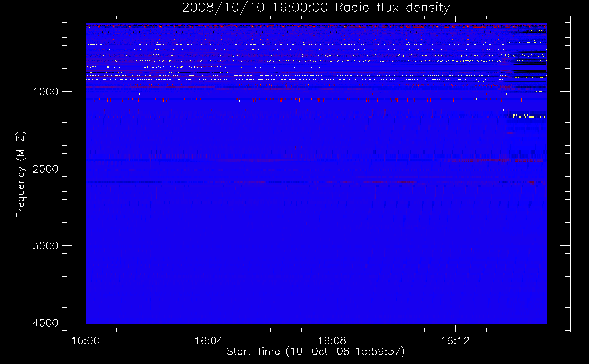Select the 16:08 time axis label
589x364 pixels.
pyautogui.click(x=332, y=341)
